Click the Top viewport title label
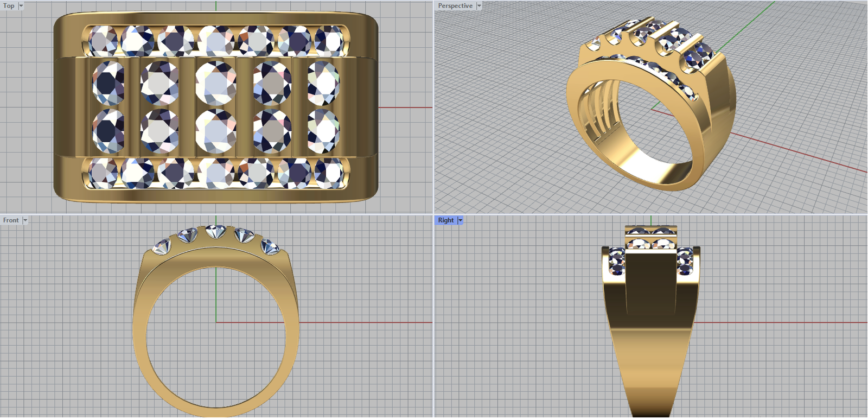 coord(9,6)
